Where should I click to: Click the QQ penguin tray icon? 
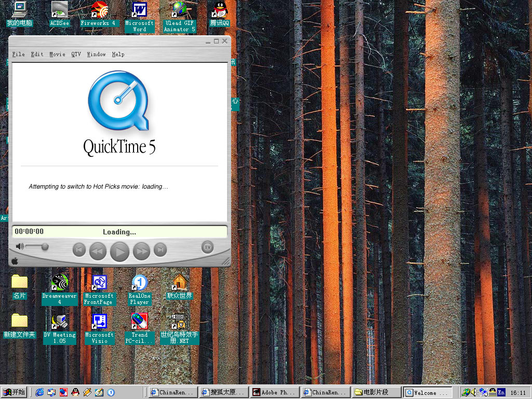492,392
